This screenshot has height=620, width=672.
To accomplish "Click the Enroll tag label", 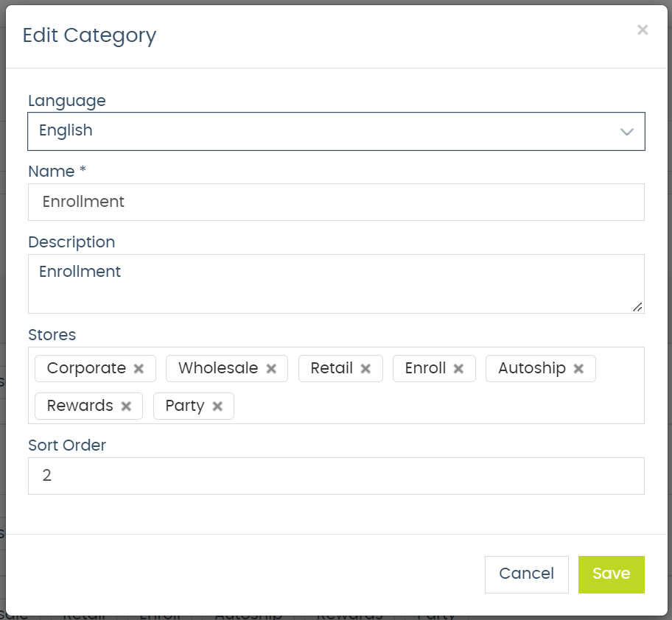I will click(x=426, y=368).
